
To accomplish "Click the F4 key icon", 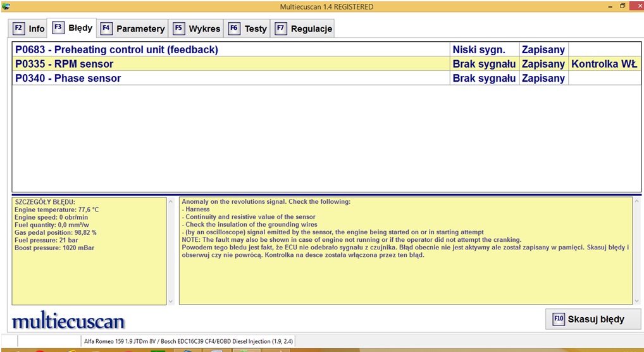I will (106, 28).
